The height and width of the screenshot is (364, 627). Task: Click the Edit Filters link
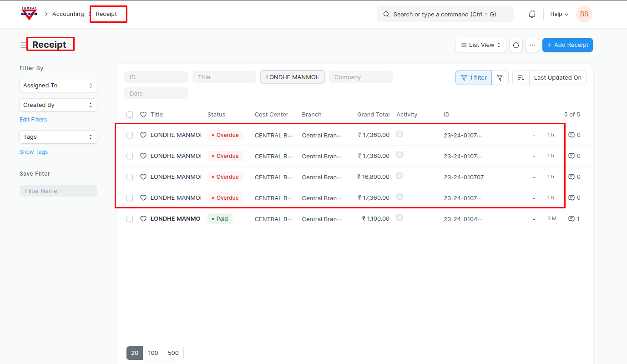pos(33,120)
